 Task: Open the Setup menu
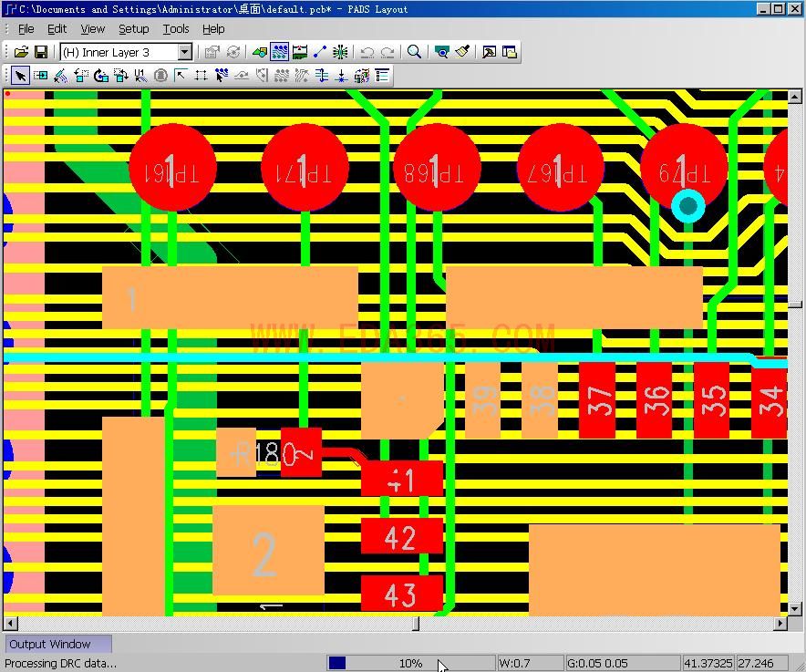coord(133,29)
